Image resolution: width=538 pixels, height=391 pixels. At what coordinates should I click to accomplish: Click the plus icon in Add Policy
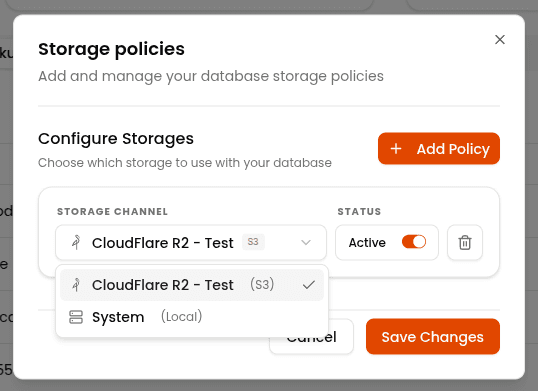(x=396, y=149)
